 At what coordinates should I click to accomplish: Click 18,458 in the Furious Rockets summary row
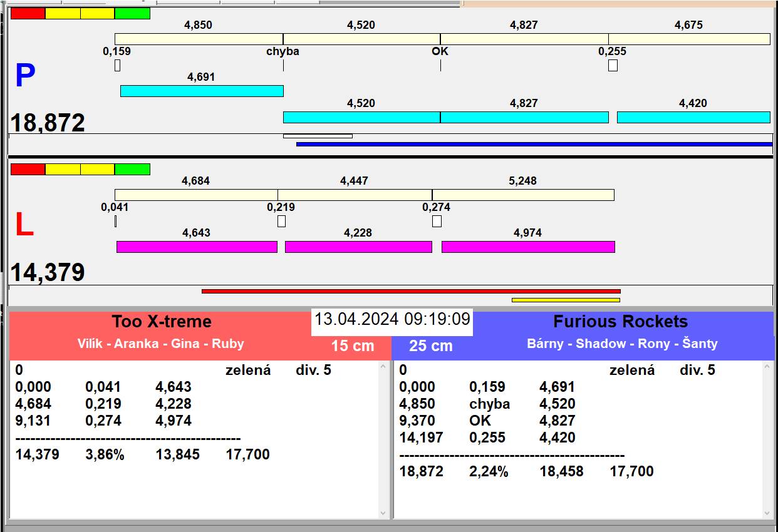pyautogui.click(x=561, y=471)
